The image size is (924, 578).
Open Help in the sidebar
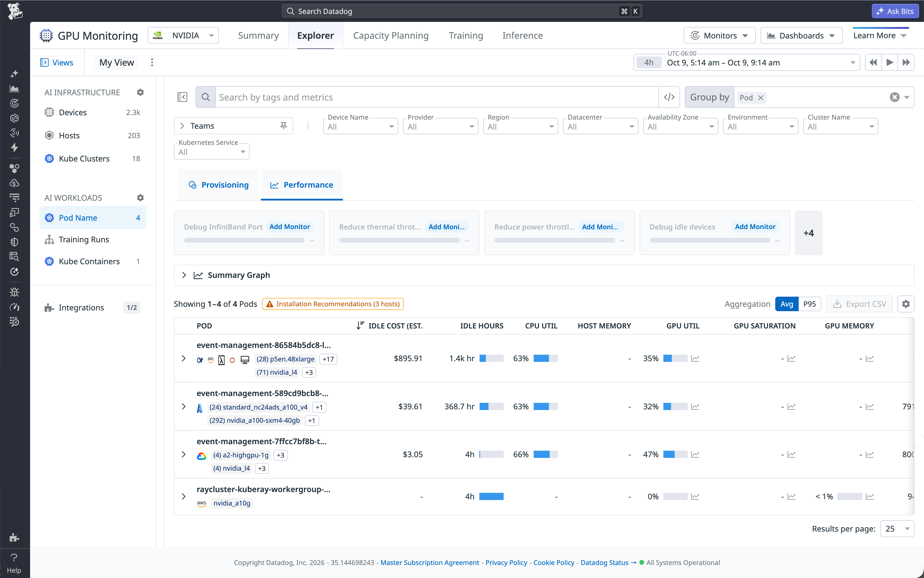(14, 564)
